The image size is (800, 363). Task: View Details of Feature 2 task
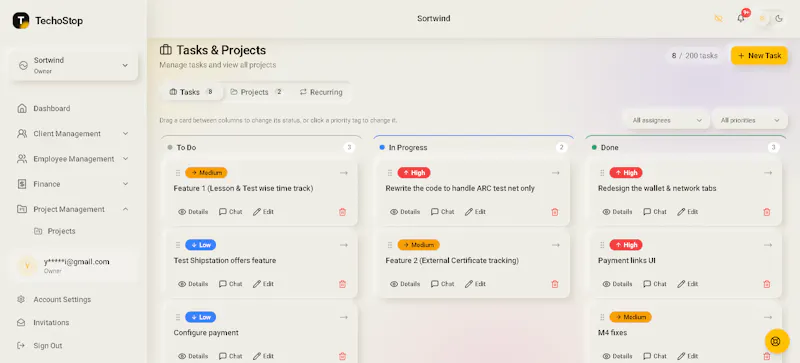click(x=405, y=284)
